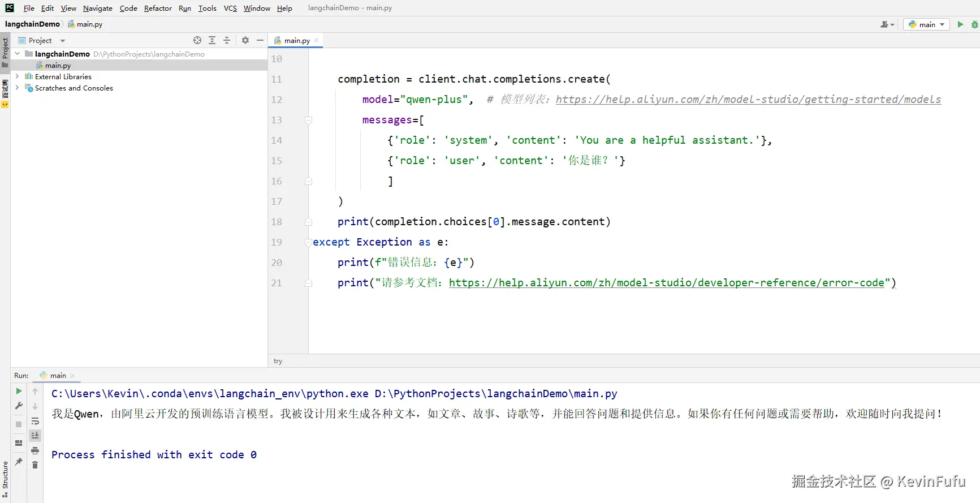Switch to the main.py editor tab

296,40
